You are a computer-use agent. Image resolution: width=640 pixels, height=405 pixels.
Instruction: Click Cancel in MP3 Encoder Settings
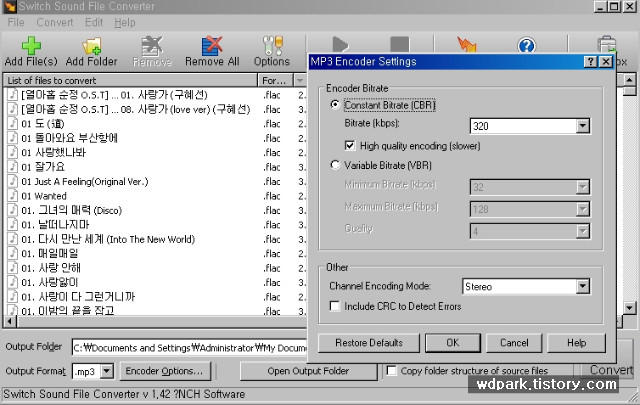(514, 343)
